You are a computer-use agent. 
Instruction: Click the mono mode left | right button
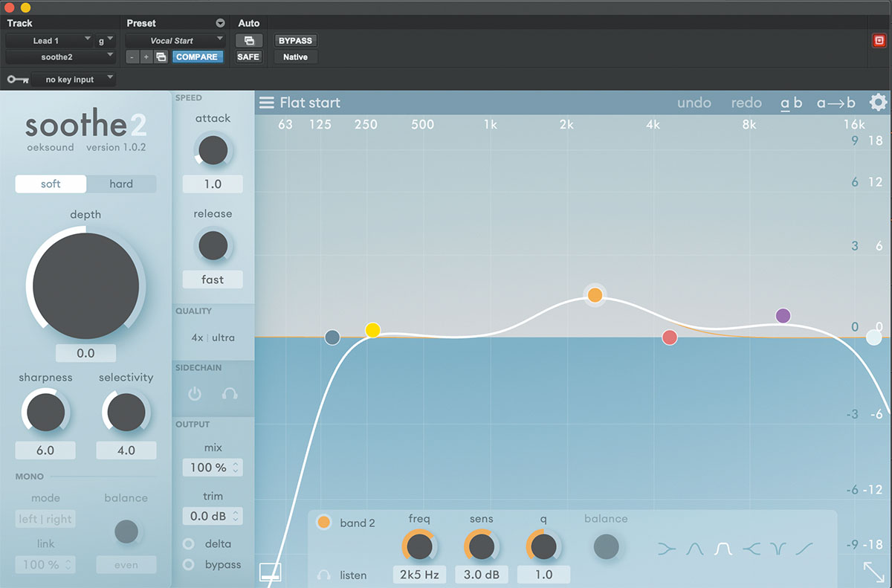click(x=45, y=520)
